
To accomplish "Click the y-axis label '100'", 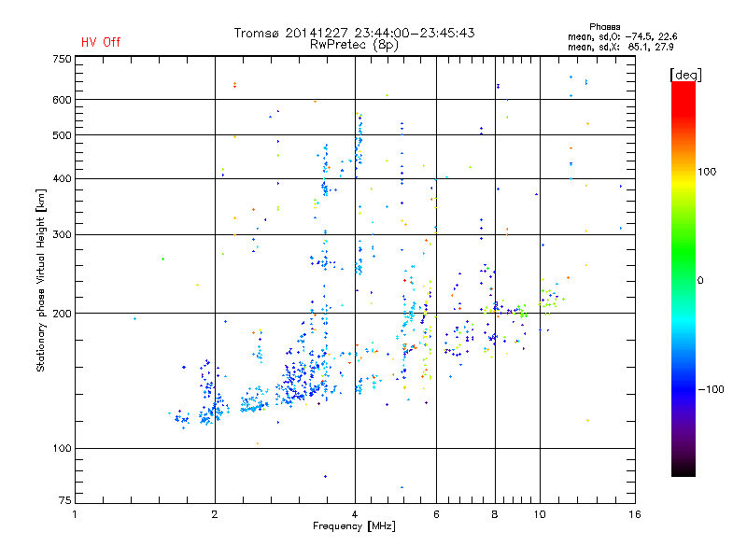I will (x=62, y=449).
